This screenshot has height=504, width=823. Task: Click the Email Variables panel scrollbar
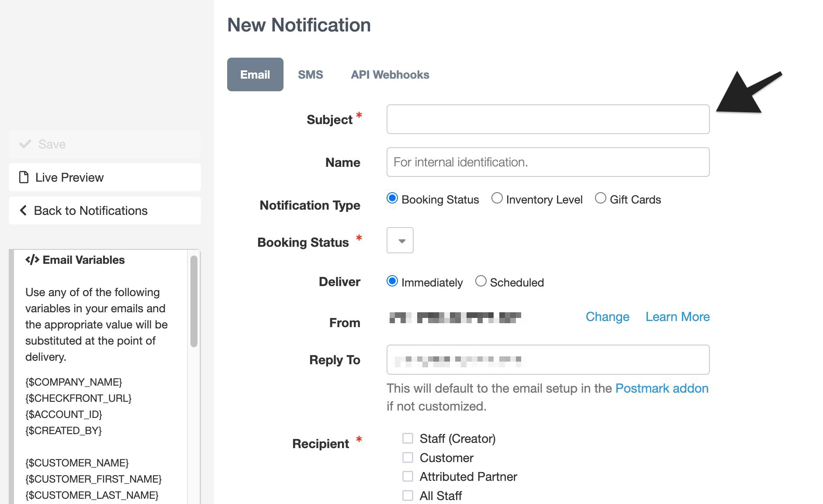coord(194,301)
